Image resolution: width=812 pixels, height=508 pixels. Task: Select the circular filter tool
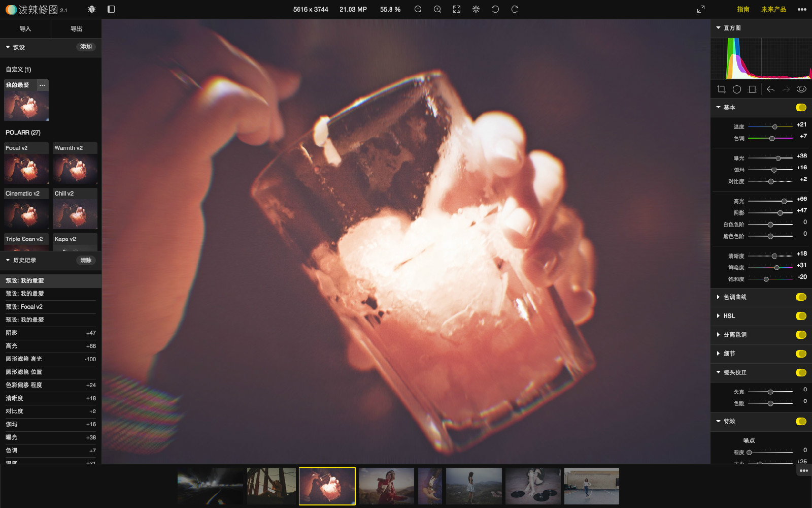pos(737,89)
